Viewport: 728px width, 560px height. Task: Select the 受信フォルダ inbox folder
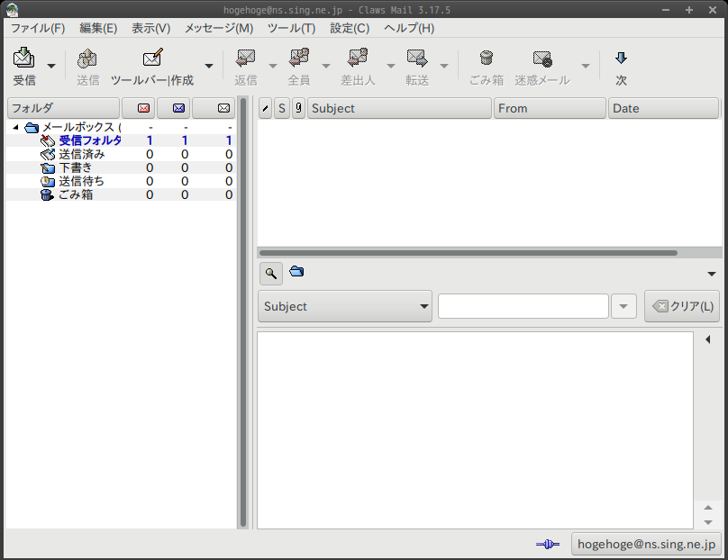90,140
